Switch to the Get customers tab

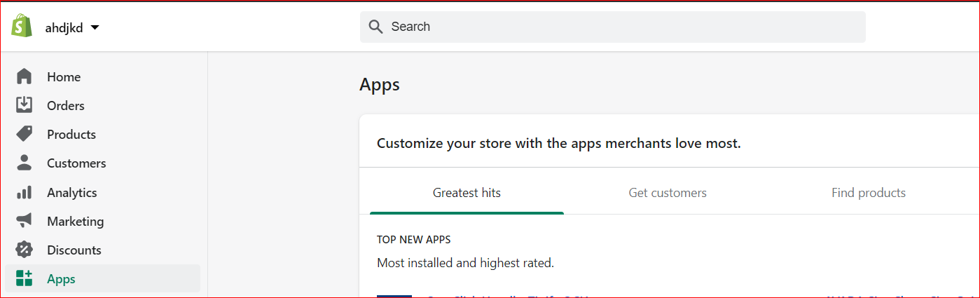pos(668,193)
